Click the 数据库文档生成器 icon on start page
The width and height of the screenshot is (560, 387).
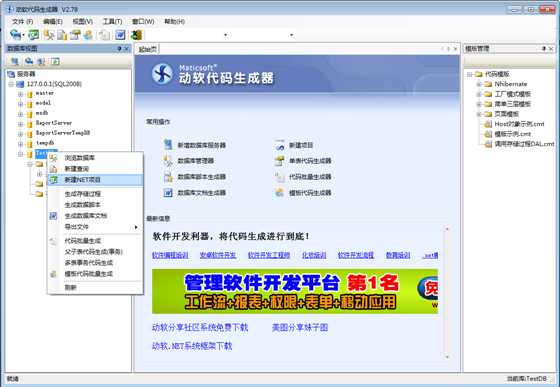(168, 193)
